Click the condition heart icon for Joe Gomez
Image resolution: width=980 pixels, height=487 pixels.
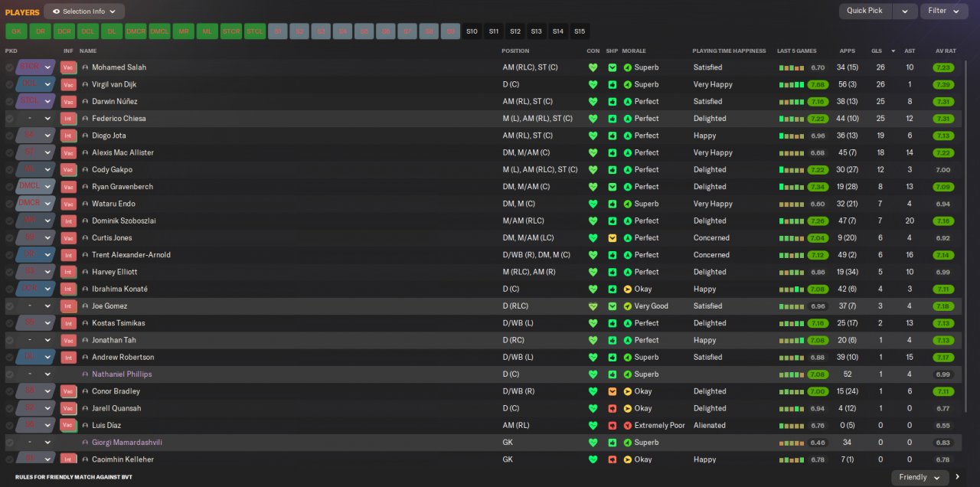click(x=593, y=306)
